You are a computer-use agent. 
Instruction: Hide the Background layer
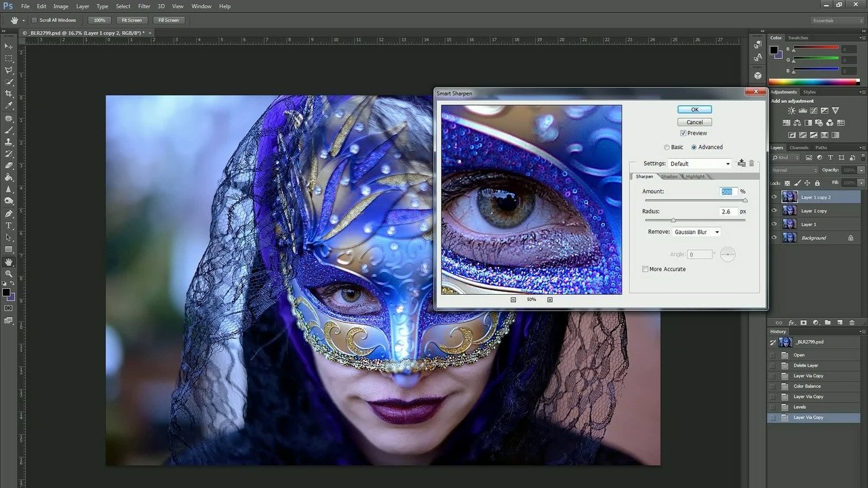[774, 237]
